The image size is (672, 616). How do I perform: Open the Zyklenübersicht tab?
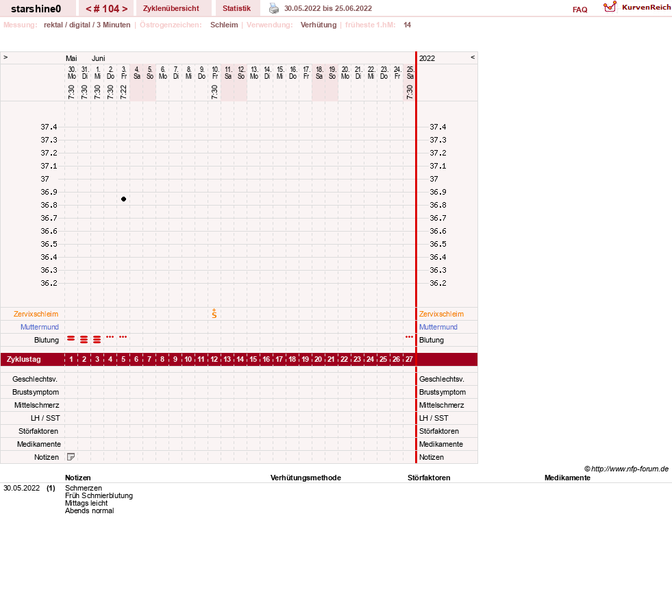[x=171, y=9]
